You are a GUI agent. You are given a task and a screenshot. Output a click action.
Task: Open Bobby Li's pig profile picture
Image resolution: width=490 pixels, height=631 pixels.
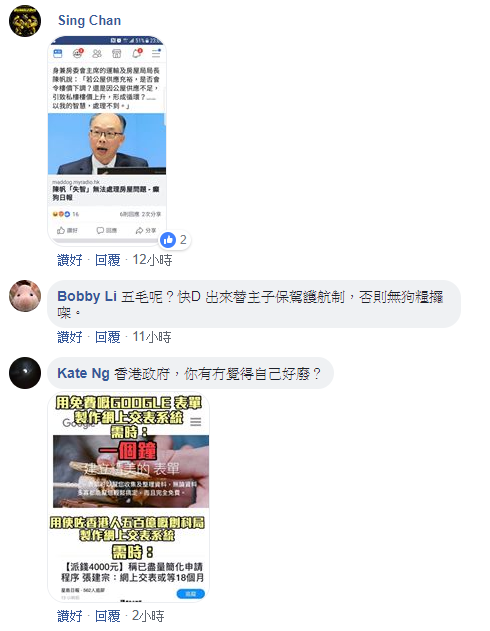(x=25, y=296)
